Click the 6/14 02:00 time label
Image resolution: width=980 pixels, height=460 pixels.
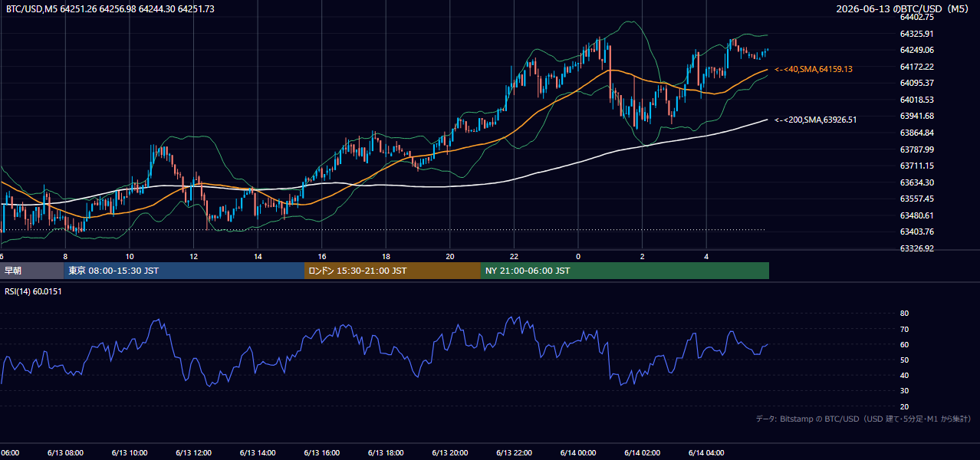643,452
